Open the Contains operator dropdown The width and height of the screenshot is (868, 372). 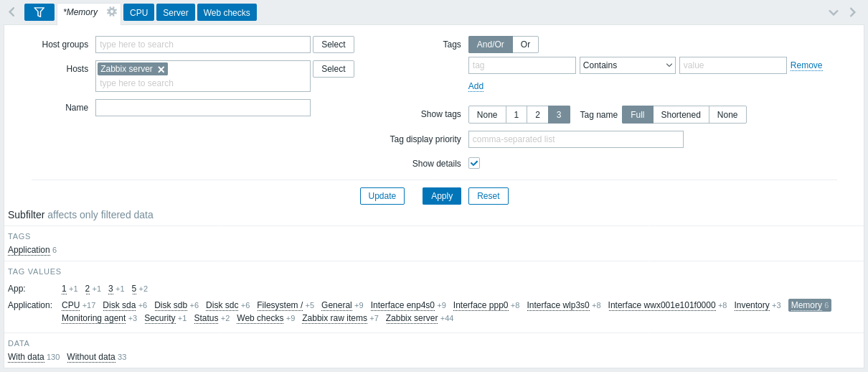(x=628, y=65)
